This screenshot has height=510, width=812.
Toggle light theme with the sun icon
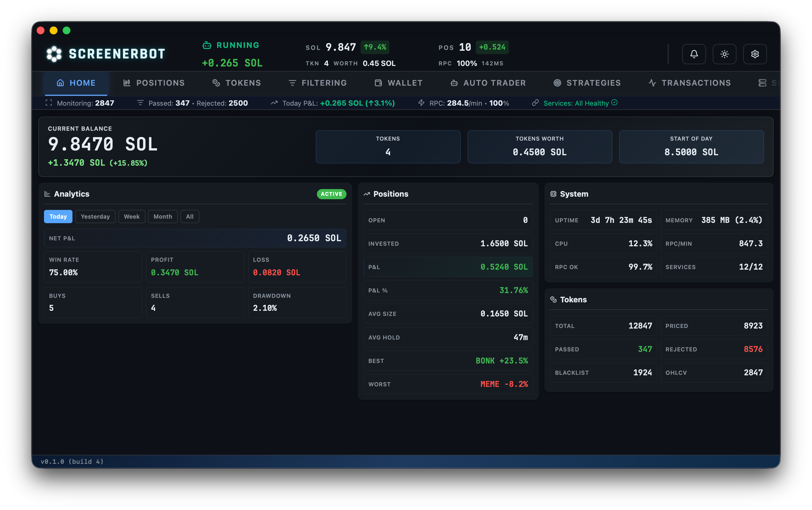click(724, 54)
